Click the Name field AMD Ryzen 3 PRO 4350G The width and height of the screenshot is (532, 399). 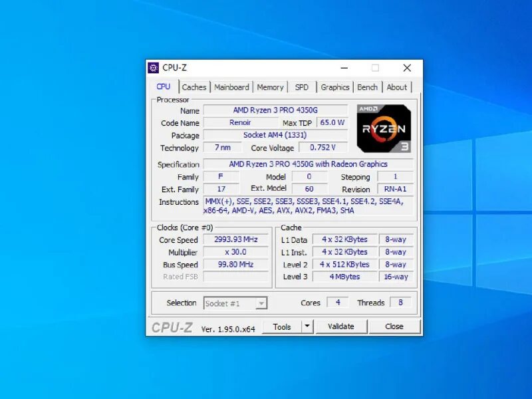275,110
